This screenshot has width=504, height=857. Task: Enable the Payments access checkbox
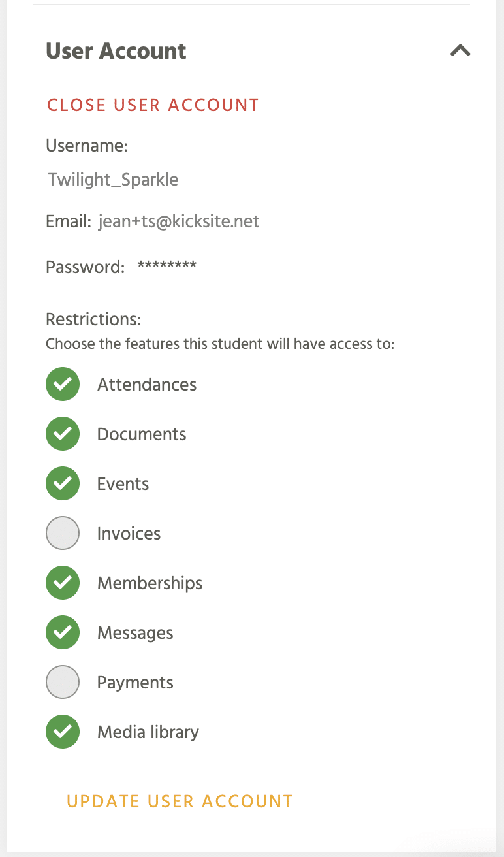pyautogui.click(x=63, y=682)
